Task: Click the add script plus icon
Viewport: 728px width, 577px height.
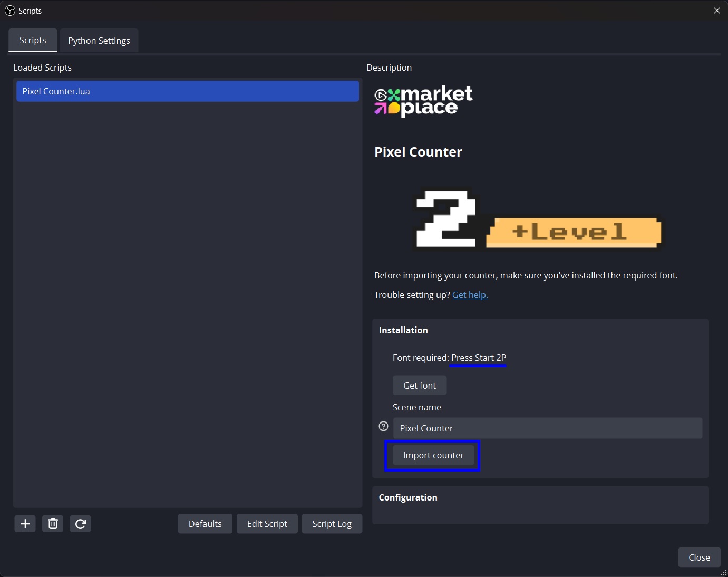Action: [25, 524]
